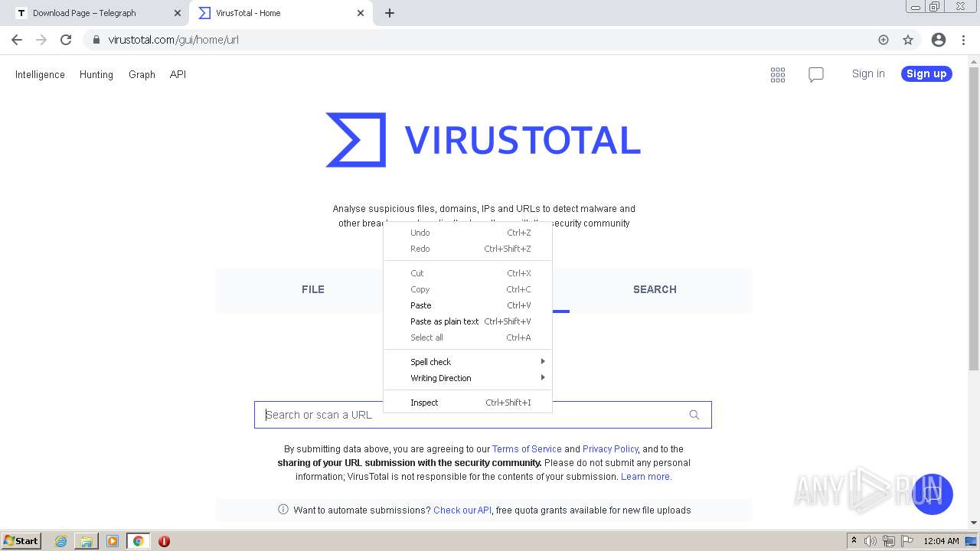This screenshot has width=980, height=551.
Task: Click the Sign up button
Action: [926, 73]
